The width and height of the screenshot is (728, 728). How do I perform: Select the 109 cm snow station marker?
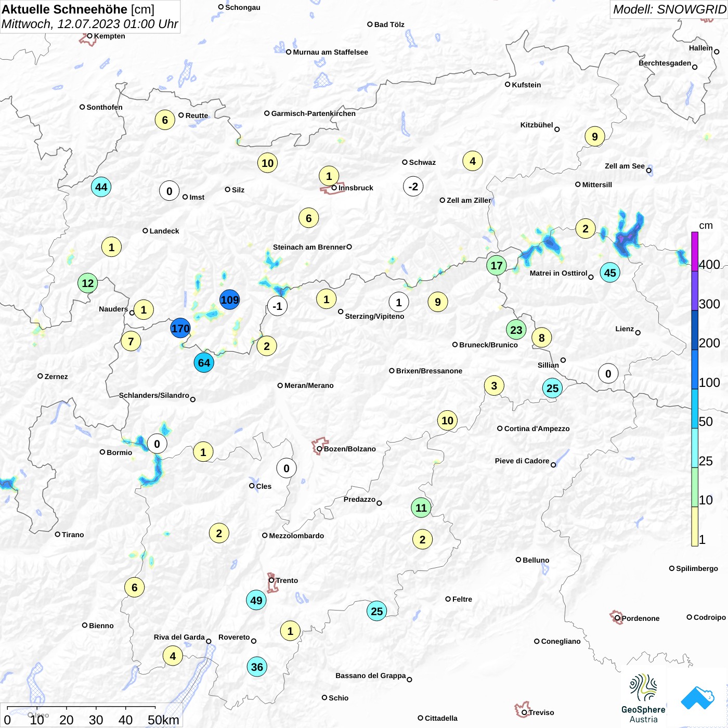tap(229, 300)
